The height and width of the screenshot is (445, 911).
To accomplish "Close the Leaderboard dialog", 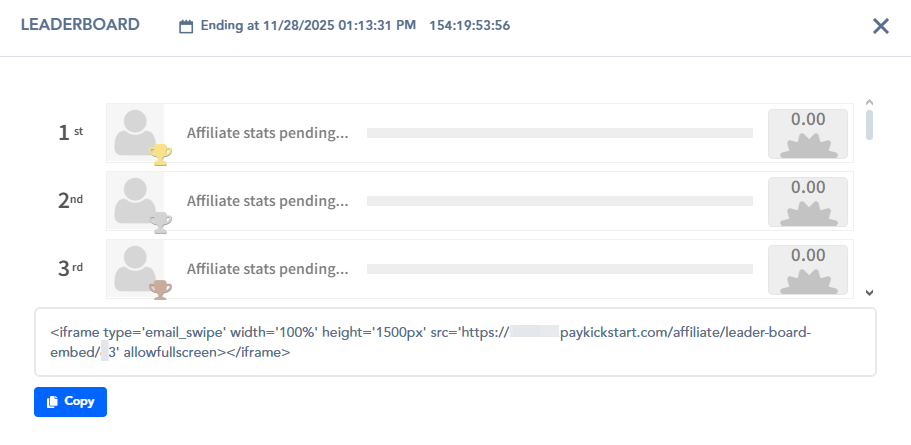I will coord(881,26).
